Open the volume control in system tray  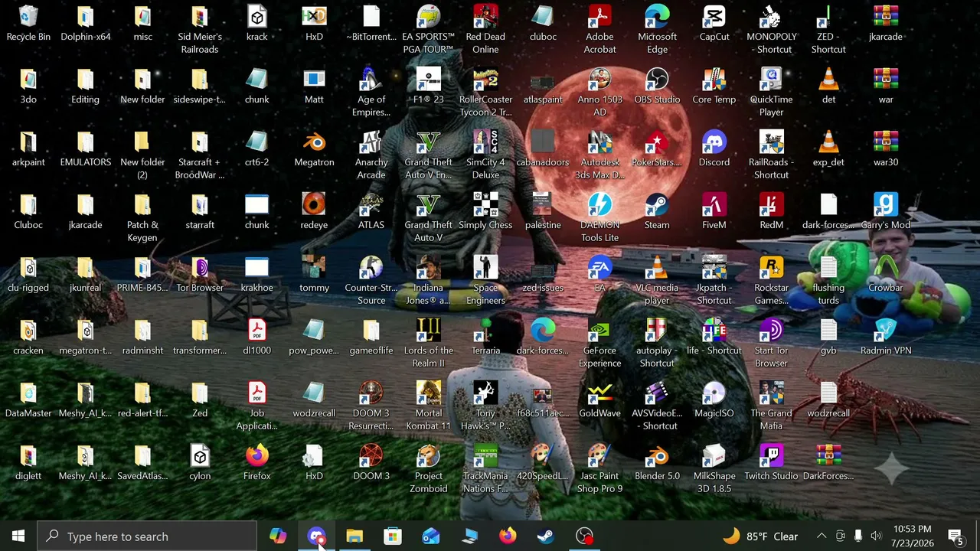(876, 536)
